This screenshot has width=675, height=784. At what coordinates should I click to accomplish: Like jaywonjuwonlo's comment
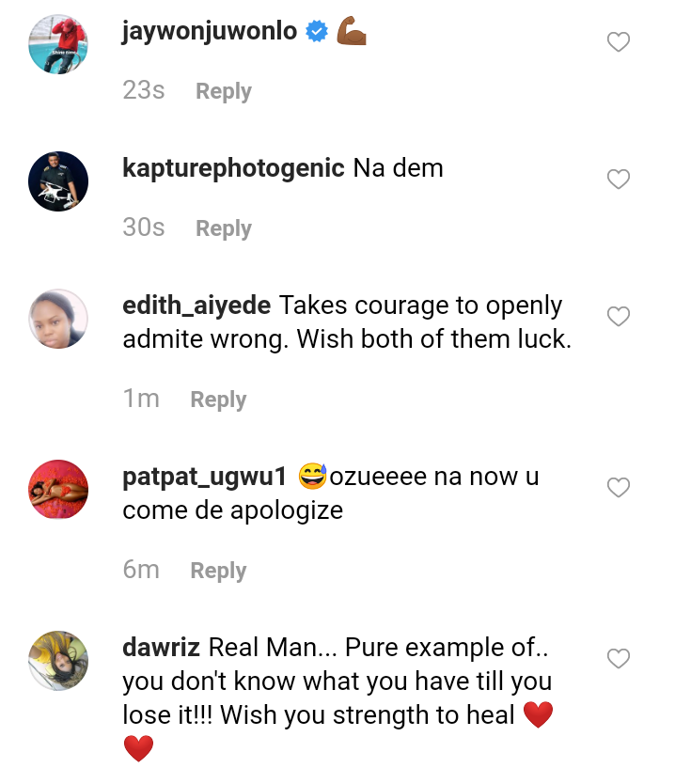coord(618,42)
